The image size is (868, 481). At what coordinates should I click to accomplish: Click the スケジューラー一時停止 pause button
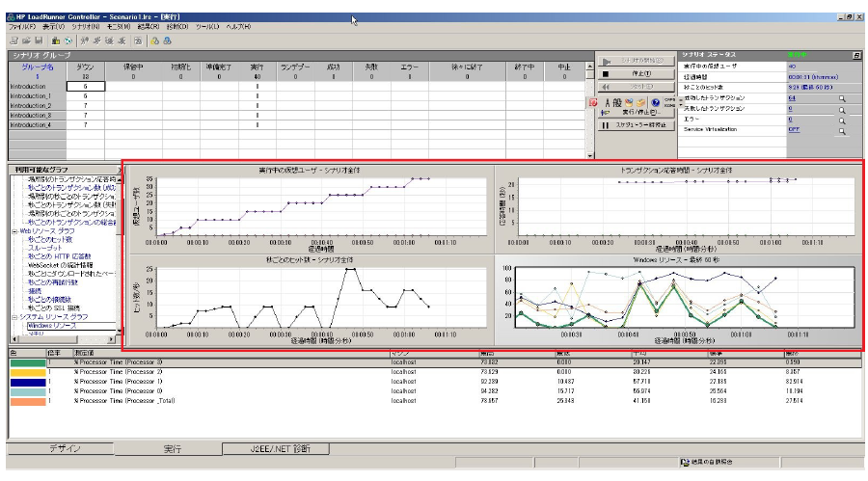pos(636,125)
